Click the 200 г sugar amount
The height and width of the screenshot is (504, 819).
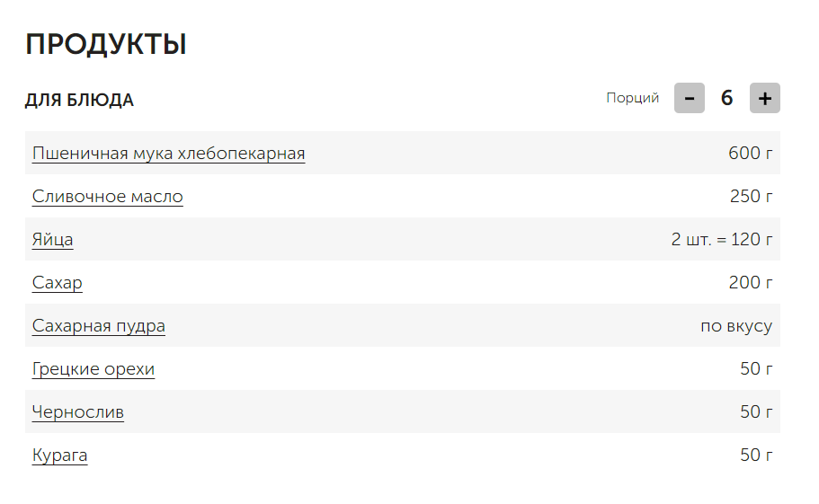(x=750, y=283)
